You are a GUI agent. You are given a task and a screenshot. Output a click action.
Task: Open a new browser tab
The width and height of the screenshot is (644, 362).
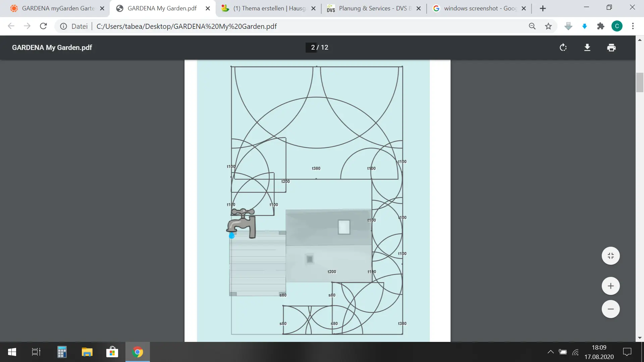543,8
